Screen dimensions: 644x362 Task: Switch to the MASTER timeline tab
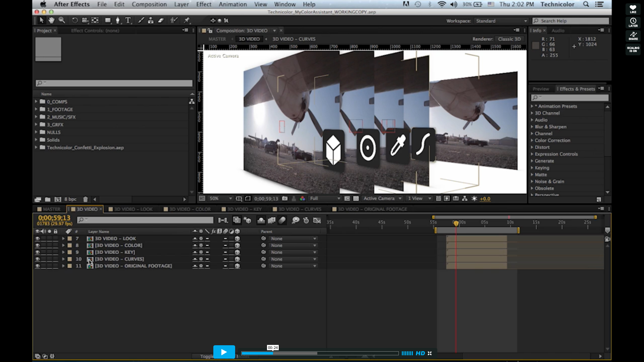[49, 209]
